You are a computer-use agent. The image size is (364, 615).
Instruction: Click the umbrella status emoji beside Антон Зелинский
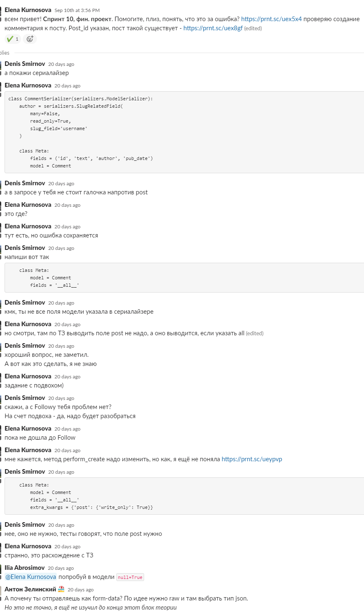pyautogui.click(x=61, y=589)
